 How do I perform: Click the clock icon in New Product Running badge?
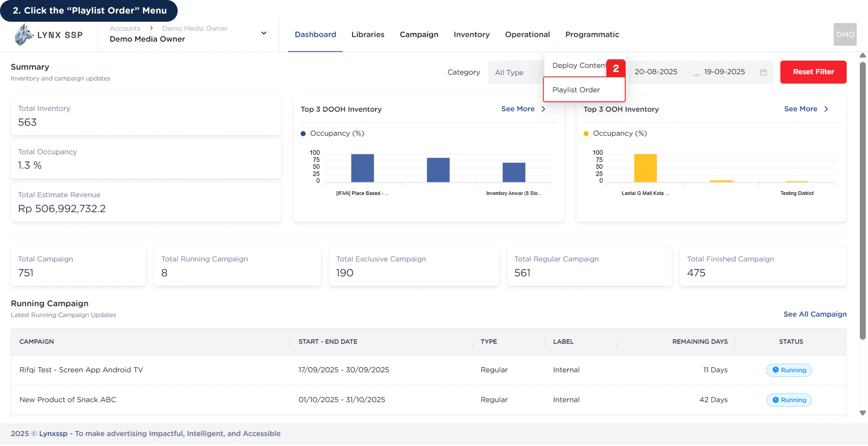tap(775, 400)
